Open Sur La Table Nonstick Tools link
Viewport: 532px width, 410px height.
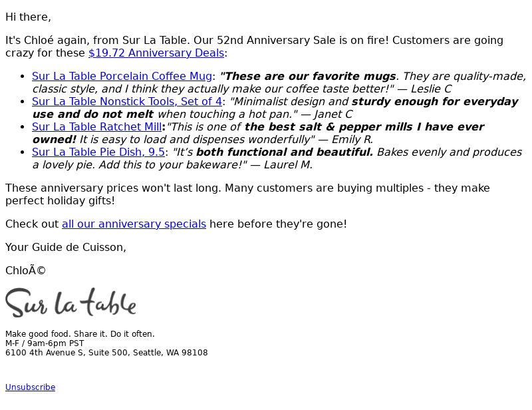coord(127,102)
